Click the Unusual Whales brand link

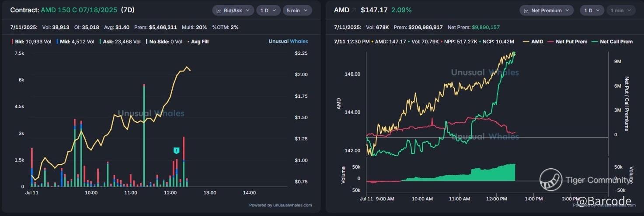pyautogui.click(x=288, y=41)
